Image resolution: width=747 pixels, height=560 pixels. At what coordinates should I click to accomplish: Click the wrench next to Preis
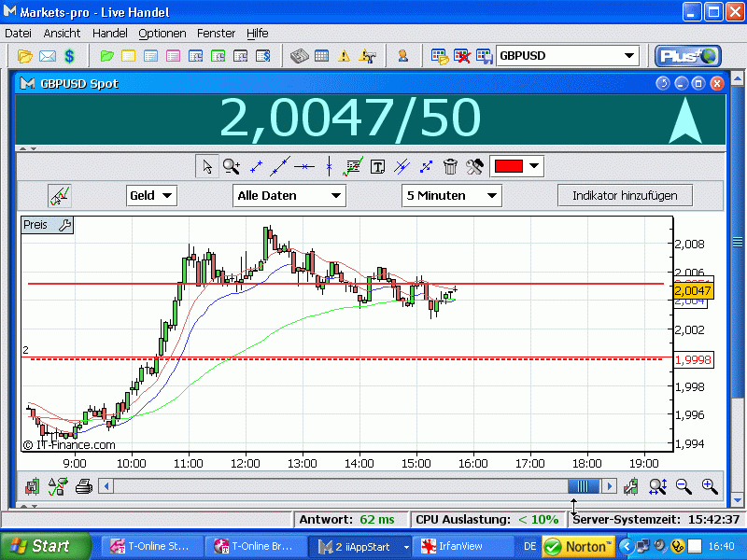pyautogui.click(x=63, y=225)
